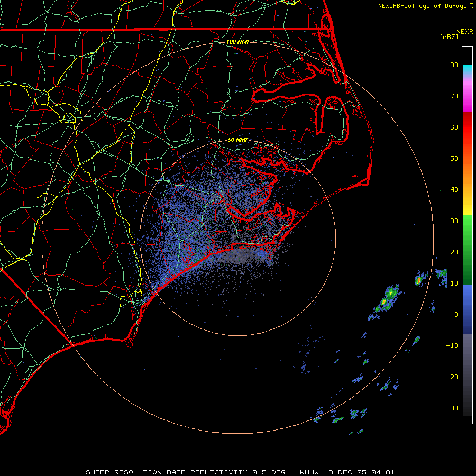Click the '100 NMI' range ring label

click(237, 42)
